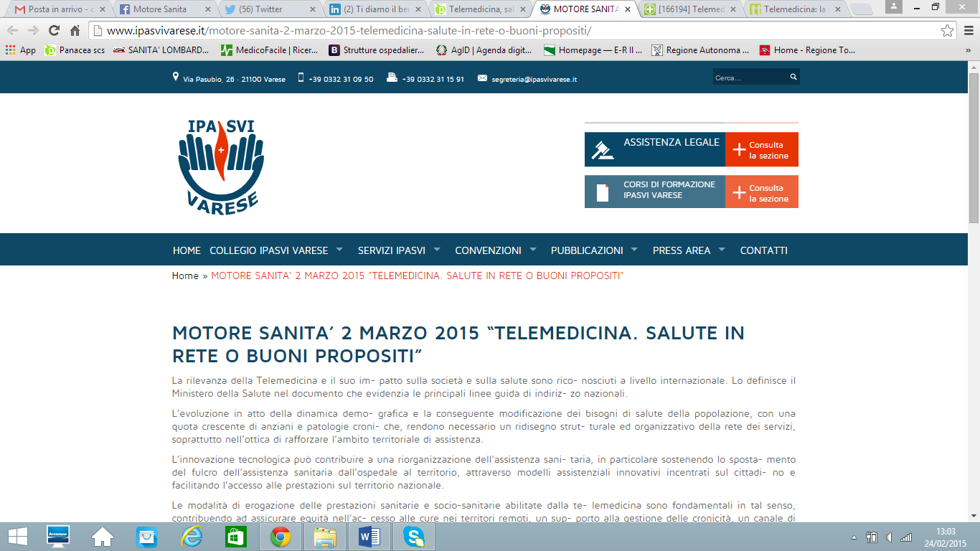Expand the Collegio IPASVI Varese dropdown arrow
The width and height of the screenshot is (980, 551).
click(339, 250)
